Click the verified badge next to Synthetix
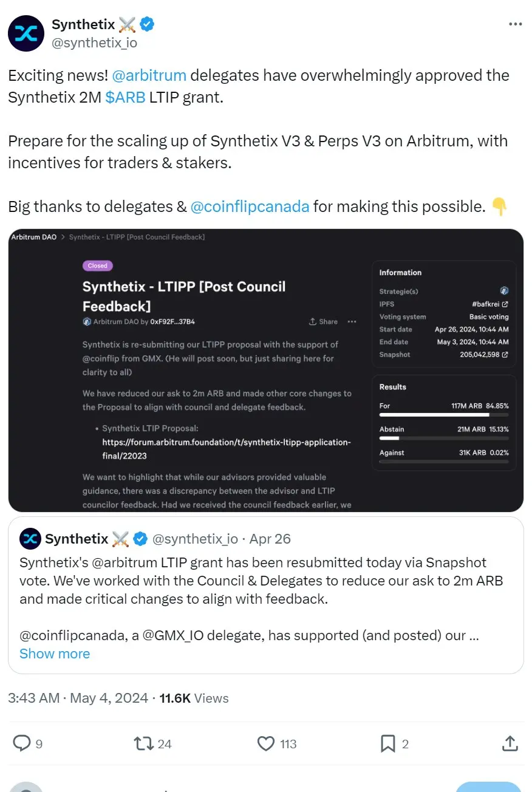Screen dimensions: 532x792 145,23
